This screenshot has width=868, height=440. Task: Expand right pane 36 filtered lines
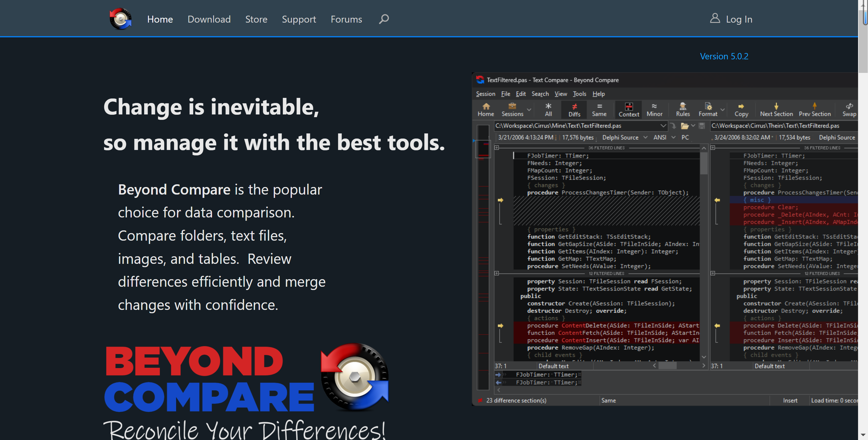click(x=713, y=148)
